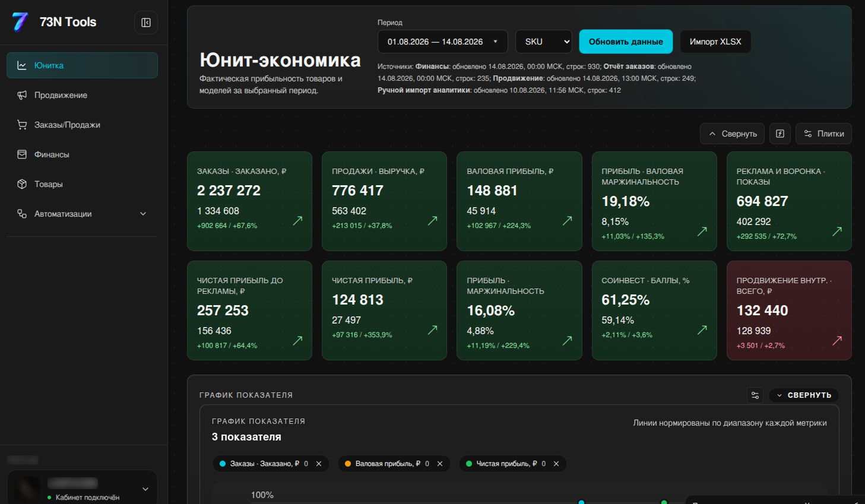Click the formula icon button next to Свернуть
This screenshot has width=865, height=504.
tap(780, 134)
